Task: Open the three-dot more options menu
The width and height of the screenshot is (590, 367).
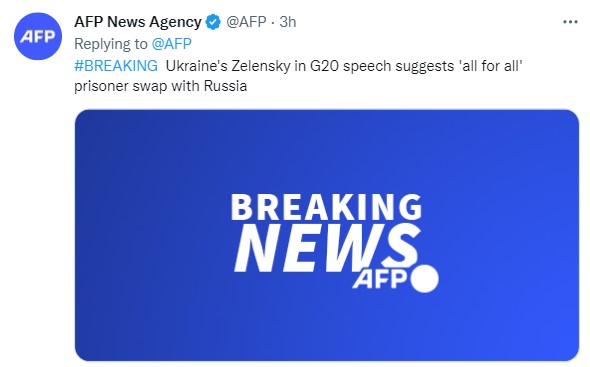Action: (570, 22)
